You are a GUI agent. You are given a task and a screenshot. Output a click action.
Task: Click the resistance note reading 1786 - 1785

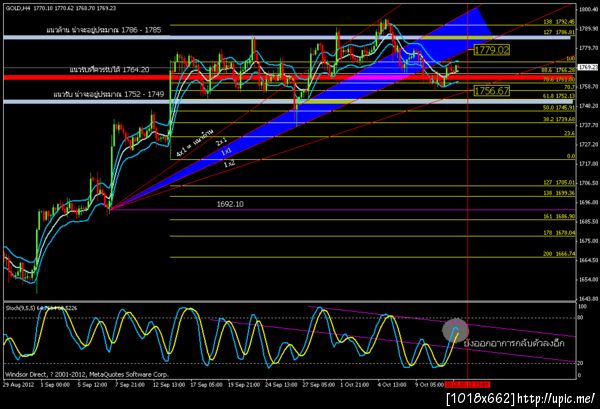click(x=104, y=30)
